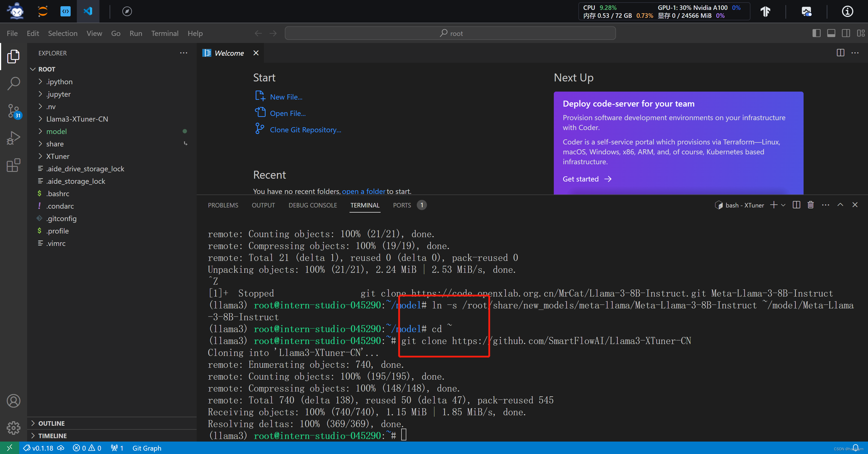868x454 pixels.
Task: Toggle the bash terminal dropdown arrow
Action: 782,205
